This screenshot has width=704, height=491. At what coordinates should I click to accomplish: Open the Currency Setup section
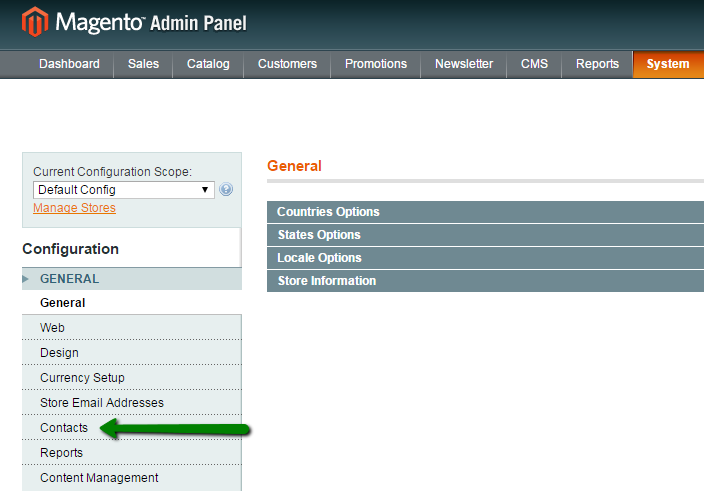[132, 377]
